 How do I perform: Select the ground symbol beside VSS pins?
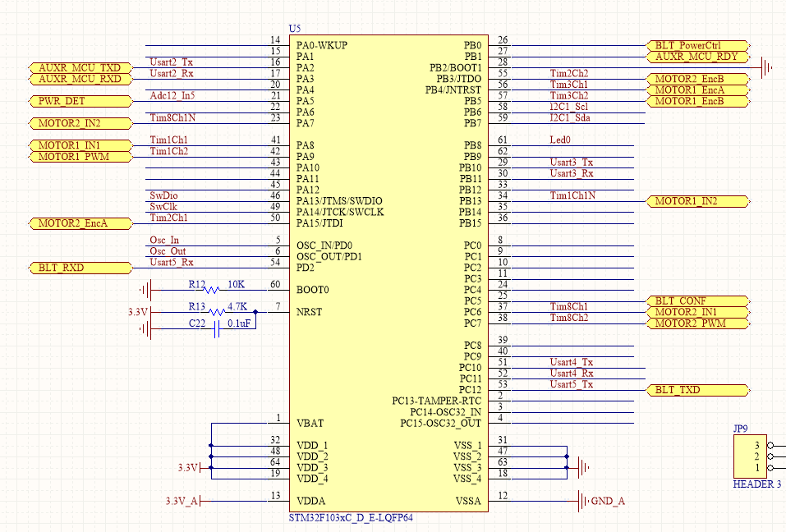[583, 468]
